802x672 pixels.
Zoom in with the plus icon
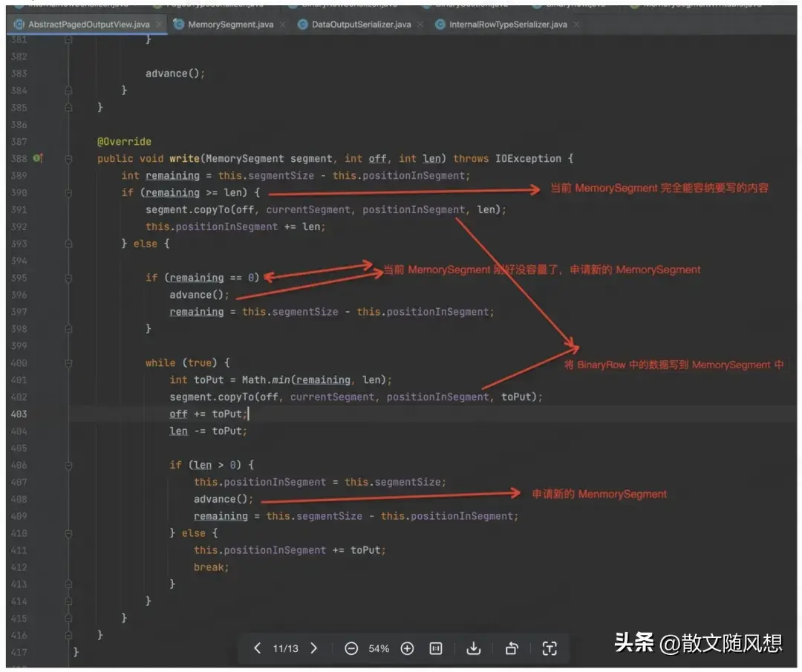(407, 648)
